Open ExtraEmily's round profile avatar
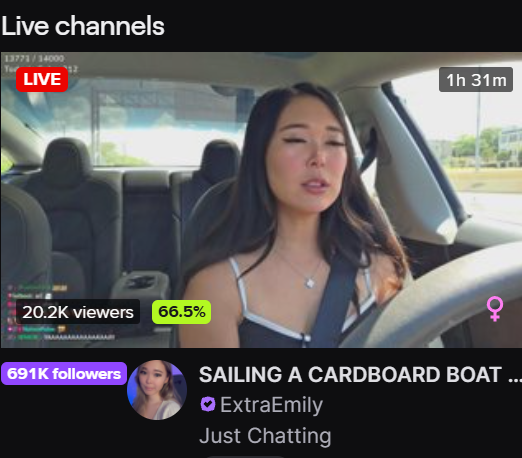This screenshot has height=458, width=522. tap(157, 390)
